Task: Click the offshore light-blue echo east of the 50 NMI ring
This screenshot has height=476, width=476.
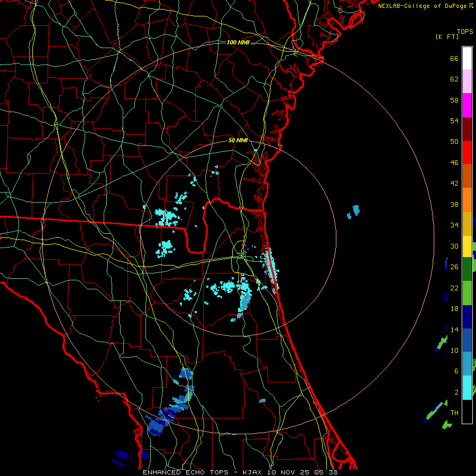Action: (355, 210)
